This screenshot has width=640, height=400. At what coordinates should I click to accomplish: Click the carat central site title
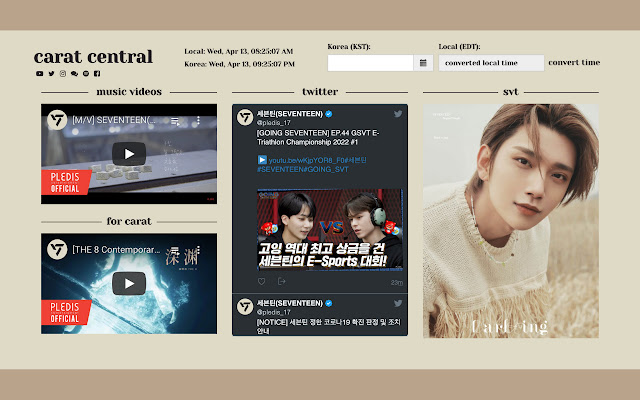tap(93, 57)
